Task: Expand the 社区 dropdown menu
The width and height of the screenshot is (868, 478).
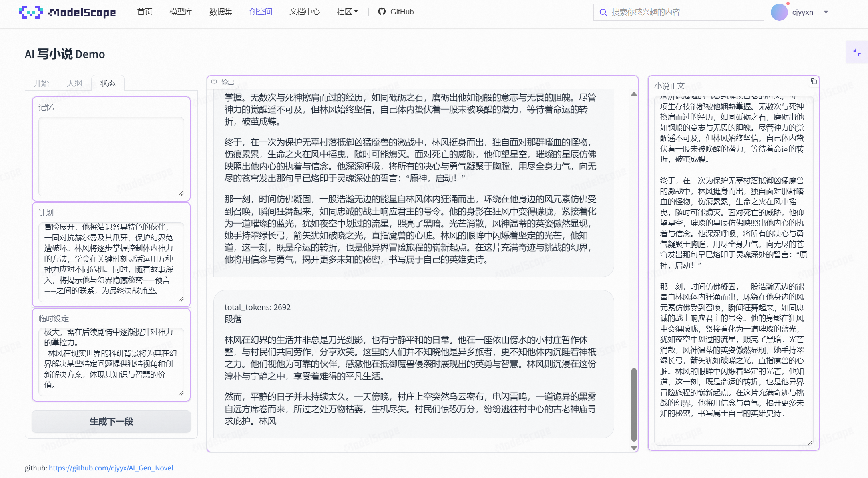Action: tap(347, 12)
